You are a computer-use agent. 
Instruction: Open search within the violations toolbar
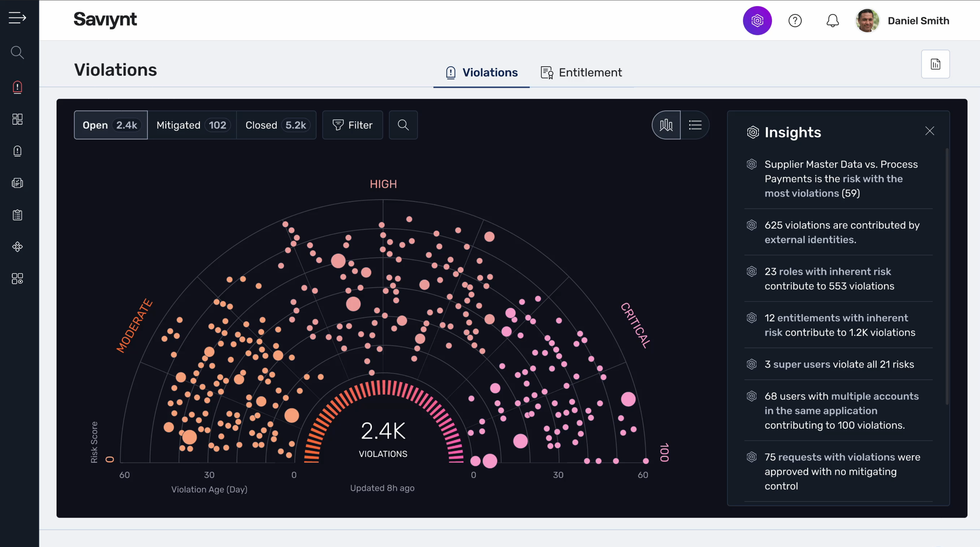[403, 125]
